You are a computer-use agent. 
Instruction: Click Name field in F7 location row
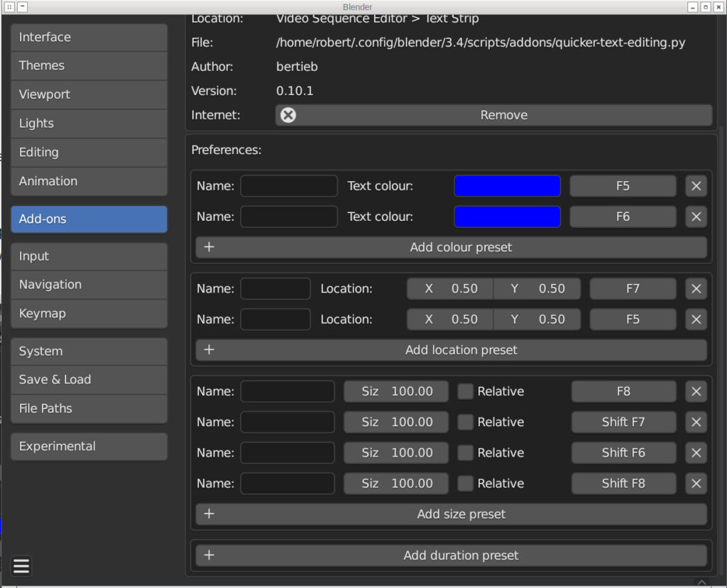[275, 289]
